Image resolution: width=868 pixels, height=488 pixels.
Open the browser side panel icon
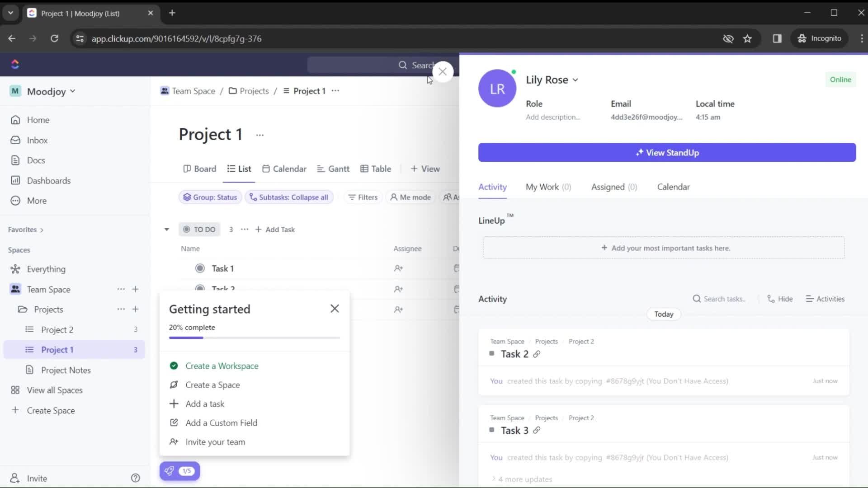(777, 39)
